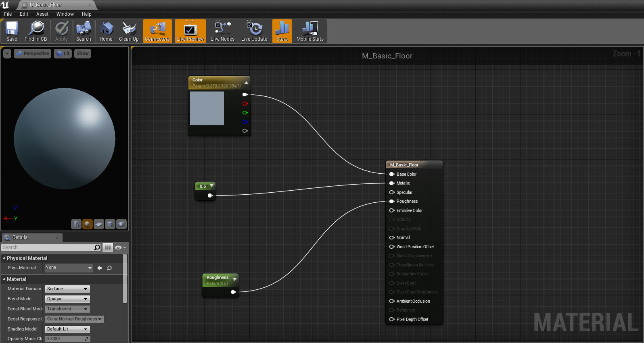Click Color node blue output pin
Viewport: 644px width, 343px height.
[245, 122]
